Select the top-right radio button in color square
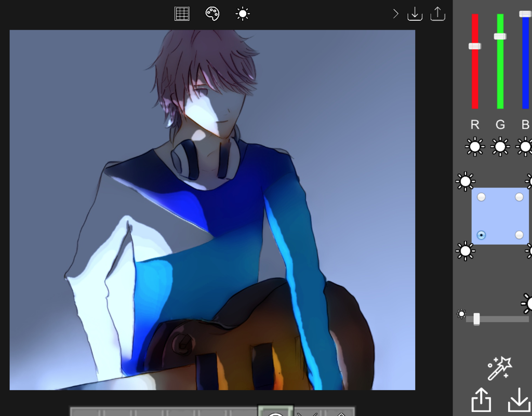 coord(519,197)
